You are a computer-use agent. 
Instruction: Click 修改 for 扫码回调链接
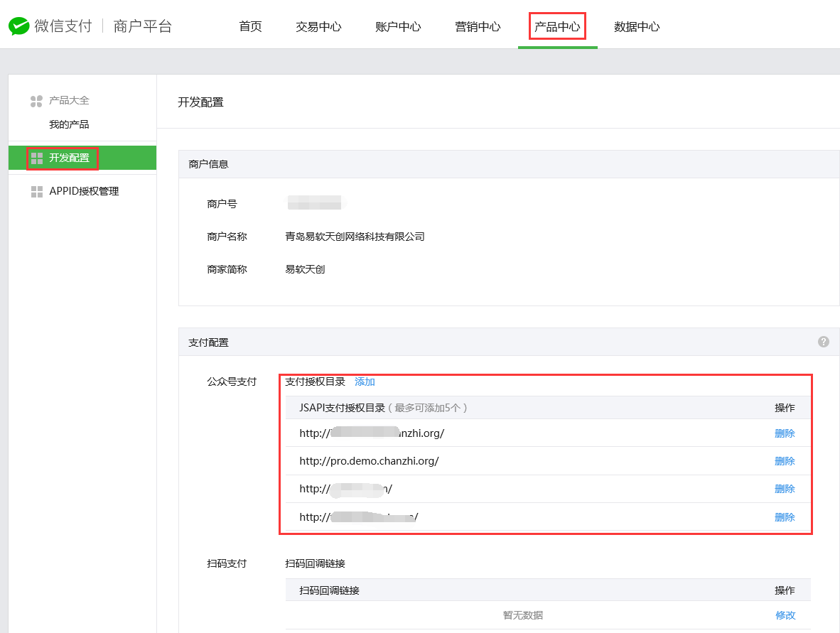pos(785,615)
